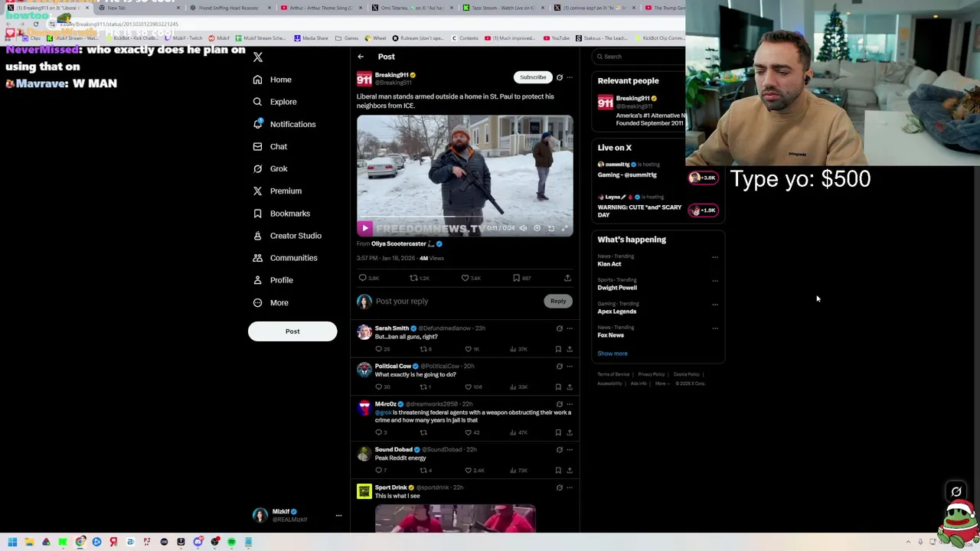Open the Windows Start button
980x551 pixels.
pos(12,542)
